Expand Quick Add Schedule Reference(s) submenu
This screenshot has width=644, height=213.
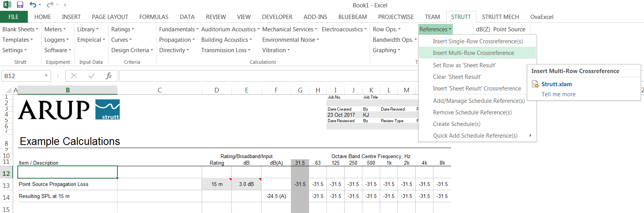477,136
